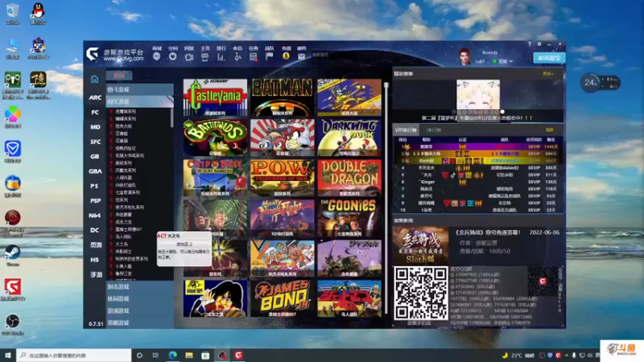Image resolution: width=644 pixels, height=362 pixels.
Task: Select the first banner carousel dot
Action: click(454, 112)
